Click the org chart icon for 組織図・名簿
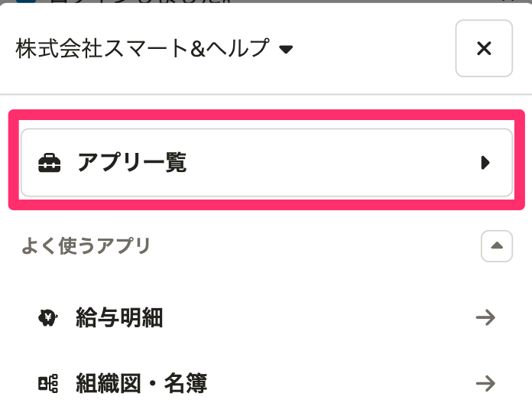 coord(48,383)
